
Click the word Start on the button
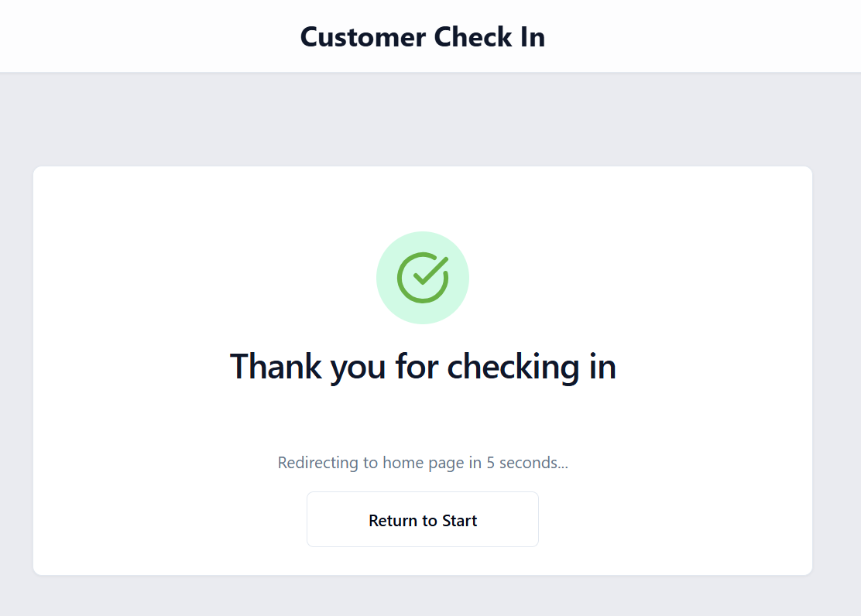(x=459, y=521)
